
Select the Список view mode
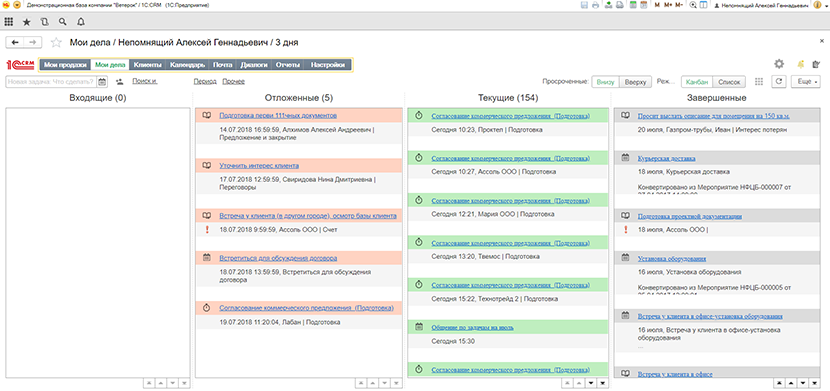(729, 82)
